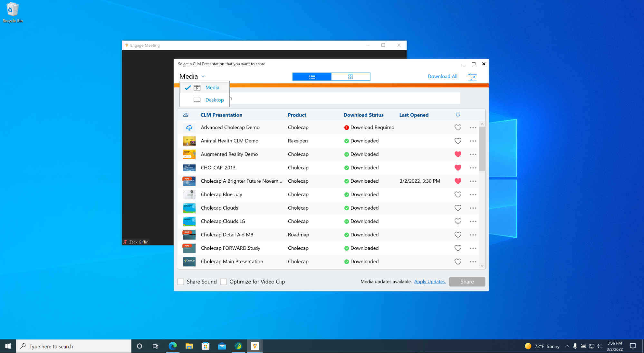This screenshot has width=644, height=353.
Task: Click the Download All link
Action: click(442, 76)
